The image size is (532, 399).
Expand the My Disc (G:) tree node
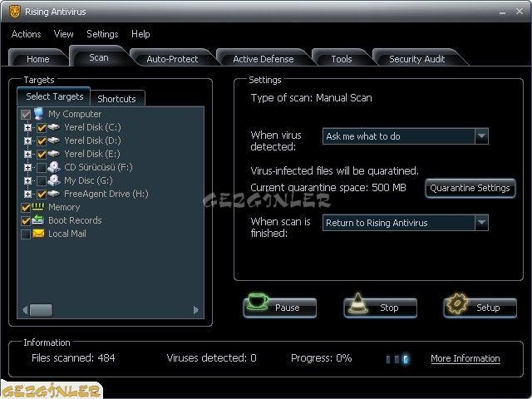(27, 180)
